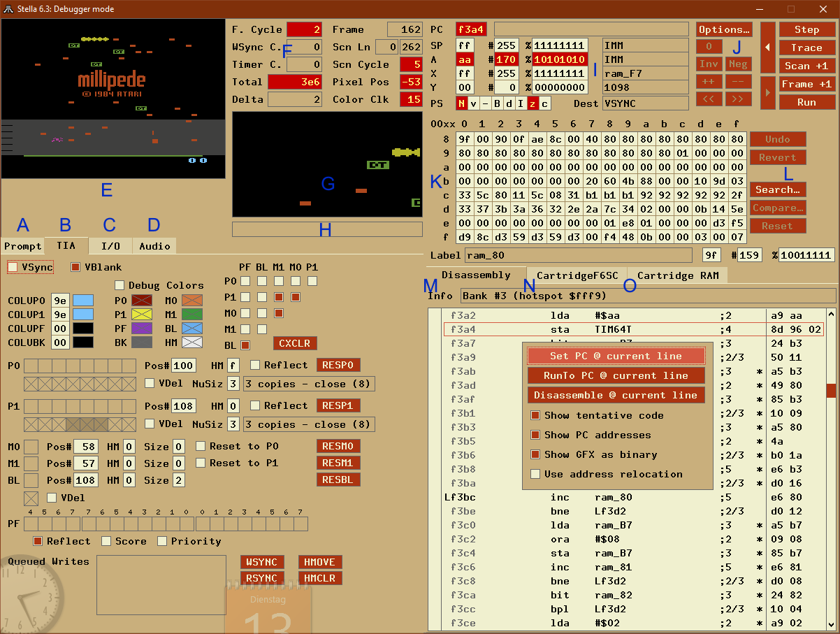Check Reset to P0 for missile M0
Viewport: 840px width, 634px height.
tap(201, 446)
